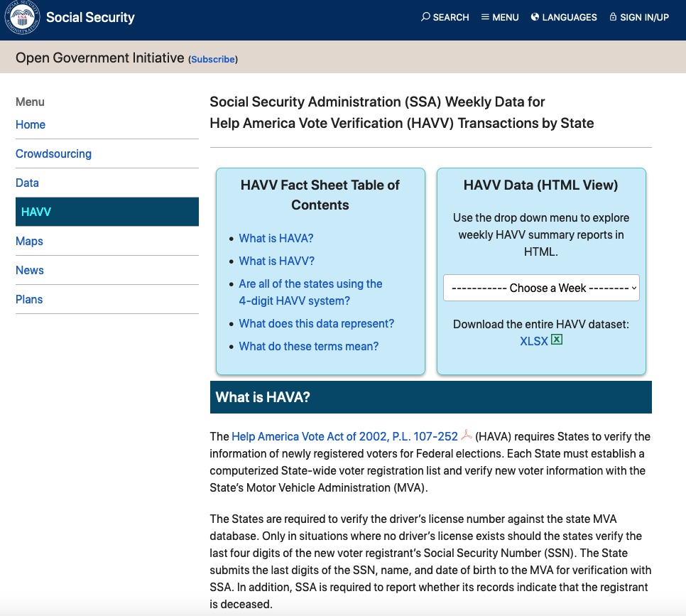Click the 'HAVV Fact Sheet Table of Contents' title
Screen dimensions: 686x616
click(320, 195)
